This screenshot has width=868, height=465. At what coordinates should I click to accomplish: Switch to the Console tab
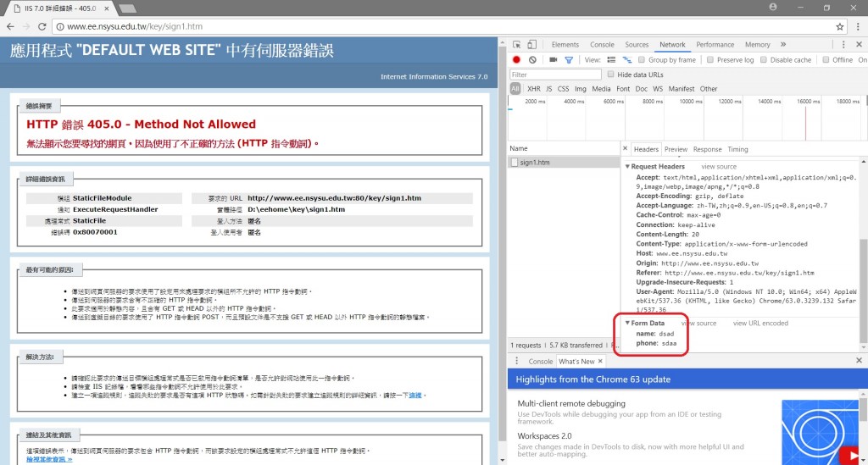point(602,45)
